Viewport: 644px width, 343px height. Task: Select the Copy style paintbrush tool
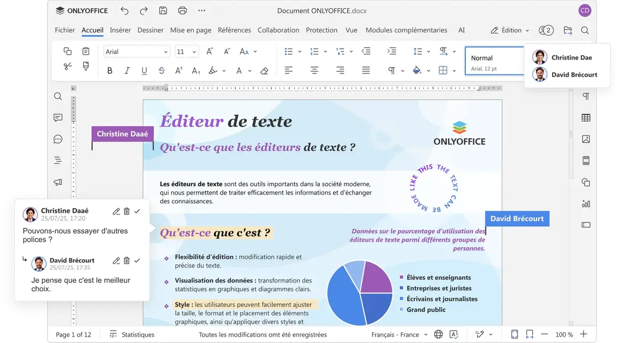pyautogui.click(x=85, y=66)
